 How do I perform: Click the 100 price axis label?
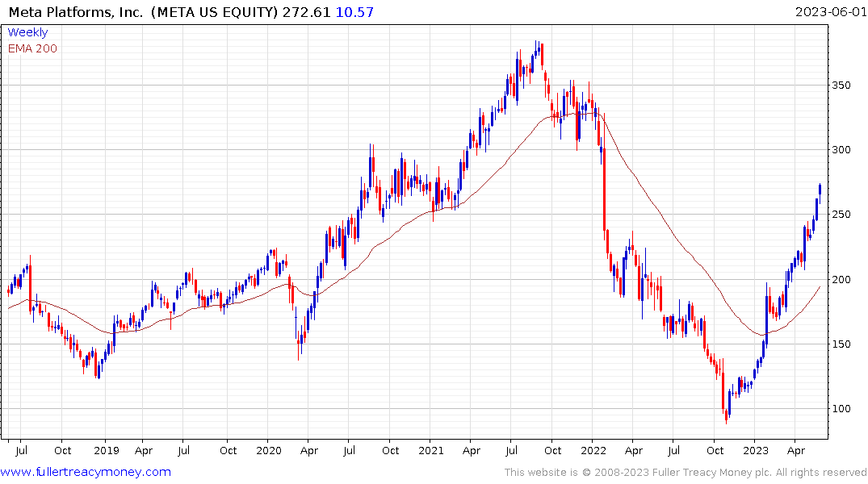(x=841, y=409)
